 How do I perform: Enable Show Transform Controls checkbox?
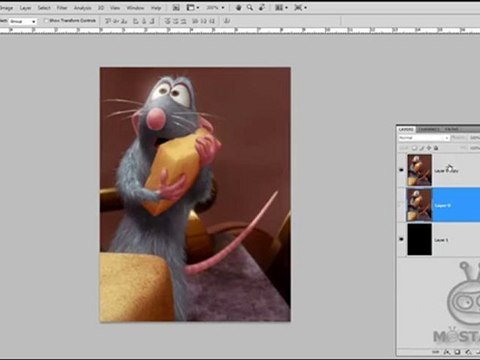[x=46, y=21]
